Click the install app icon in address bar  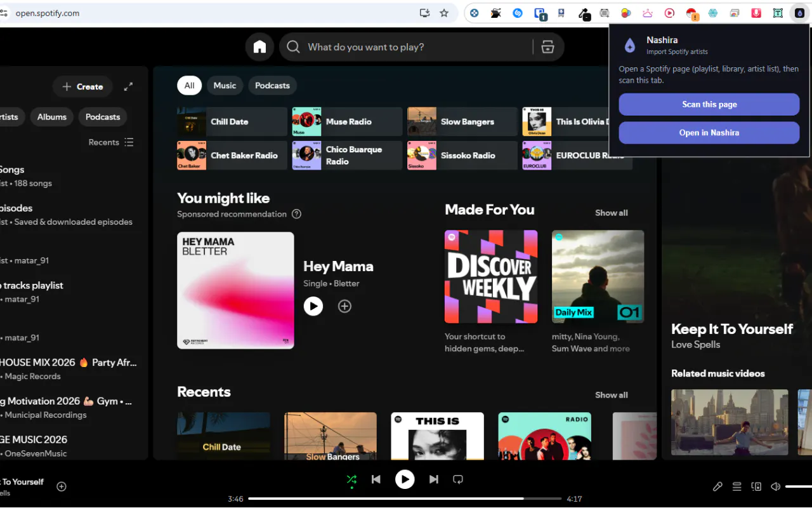point(424,13)
